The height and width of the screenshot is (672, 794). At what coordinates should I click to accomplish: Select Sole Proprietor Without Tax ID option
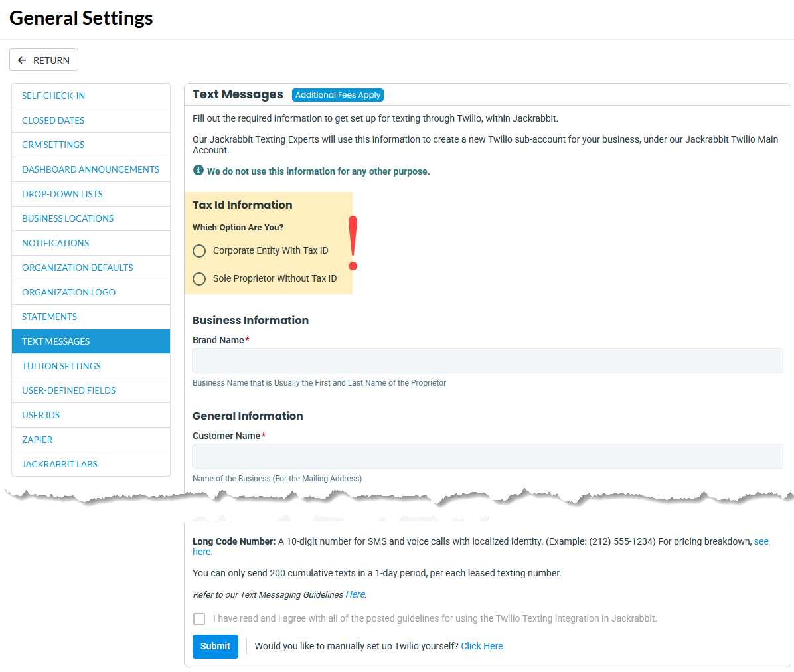199,278
